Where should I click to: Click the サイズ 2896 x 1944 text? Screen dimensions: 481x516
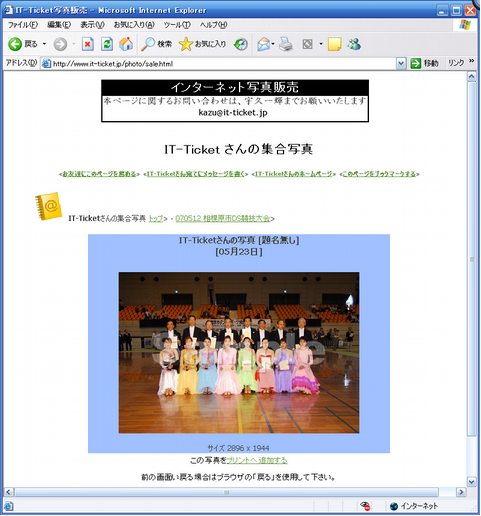click(x=238, y=448)
